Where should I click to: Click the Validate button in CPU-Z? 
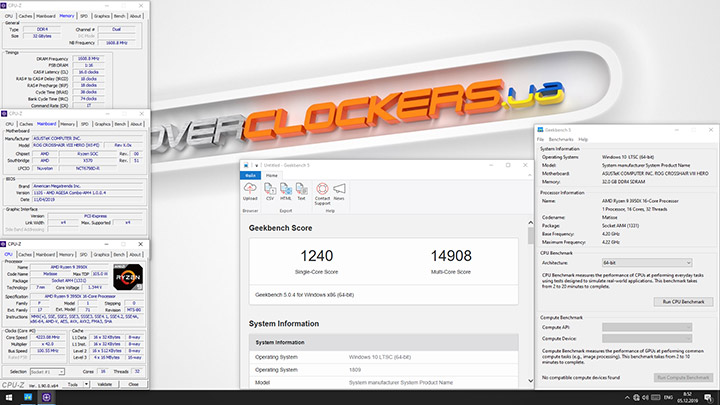click(x=104, y=384)
